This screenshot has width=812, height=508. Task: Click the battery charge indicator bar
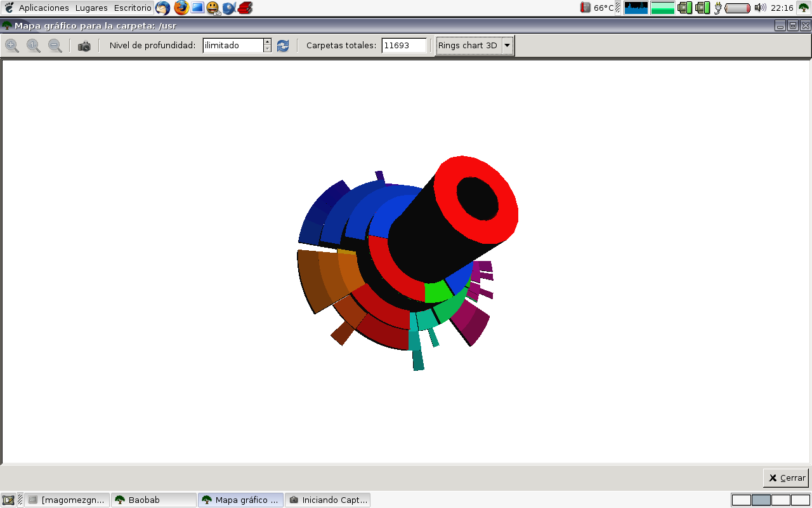[738, 8]
